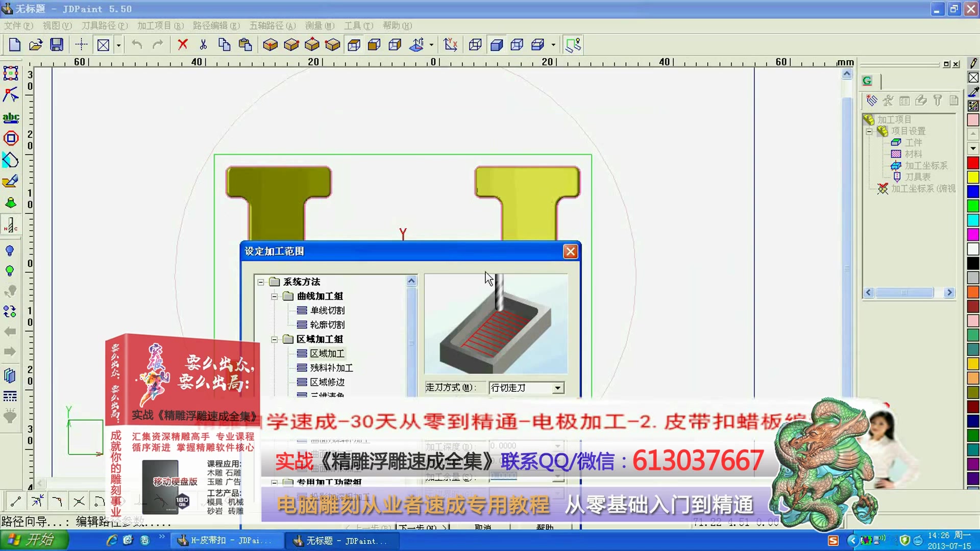Click the scissors Cut icon on the toolbar

click(x=203, y=44)
